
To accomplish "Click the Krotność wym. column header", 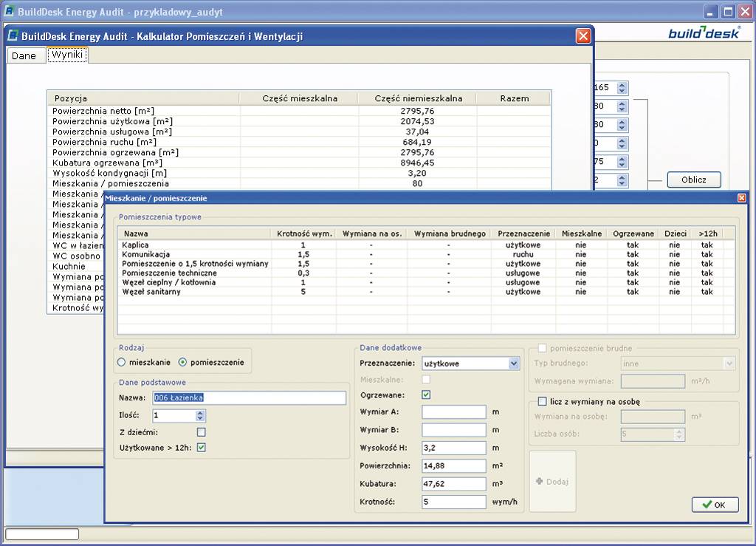I will (304, 233).
